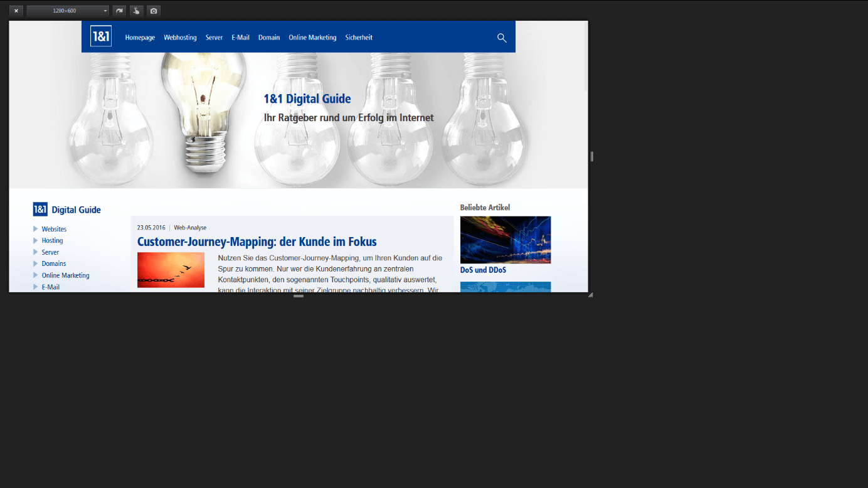Grab the corner viewport resize grip
Screen dimensions: 868x488
point(590,295)
